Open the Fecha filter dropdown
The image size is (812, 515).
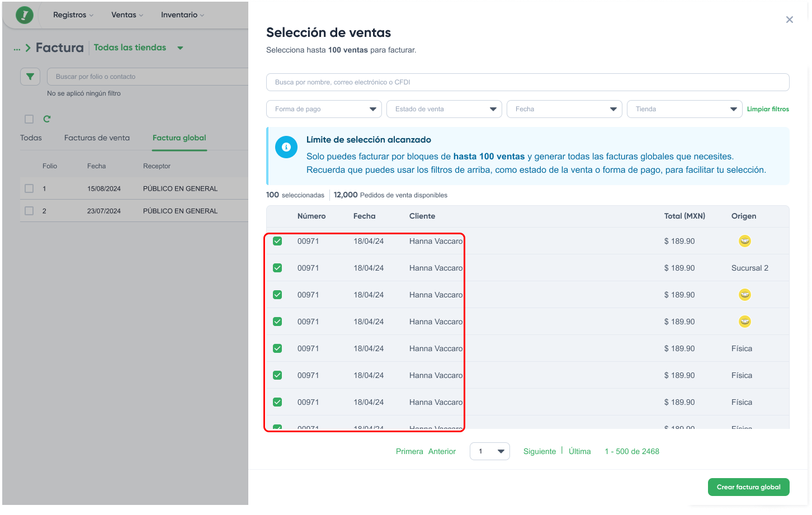564,109
